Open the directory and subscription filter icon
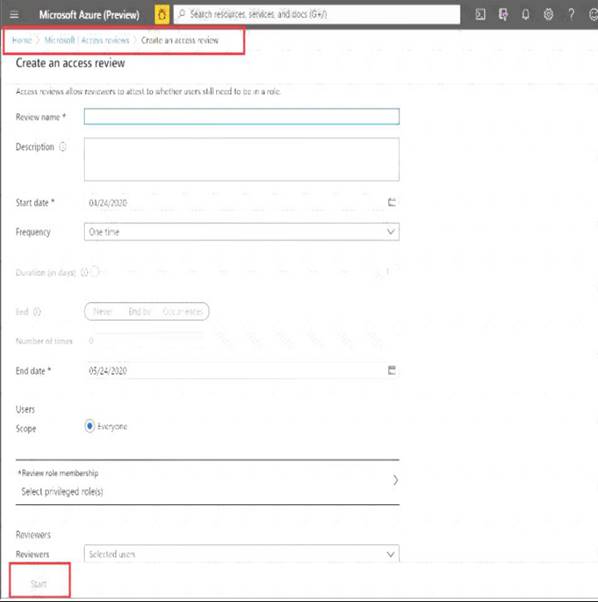Screen dimensions: 598x602 coord(503,15)
